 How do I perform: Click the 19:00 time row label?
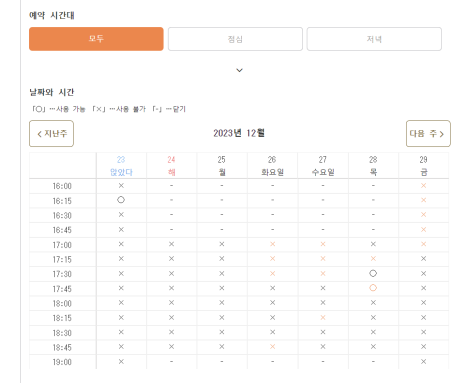pos(62,362)
